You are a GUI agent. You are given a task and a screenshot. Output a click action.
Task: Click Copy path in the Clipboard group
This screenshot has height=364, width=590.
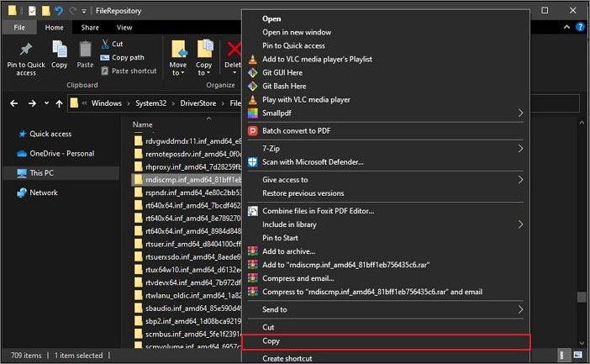127,57
